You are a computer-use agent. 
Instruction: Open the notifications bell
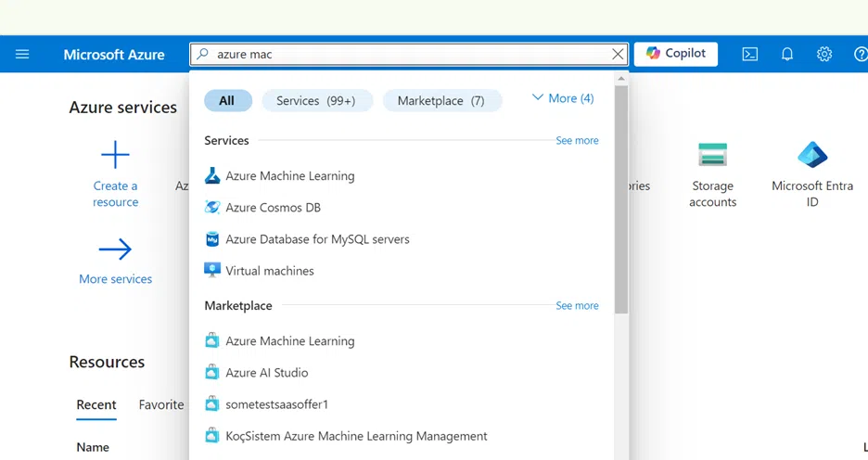point(787,54)
